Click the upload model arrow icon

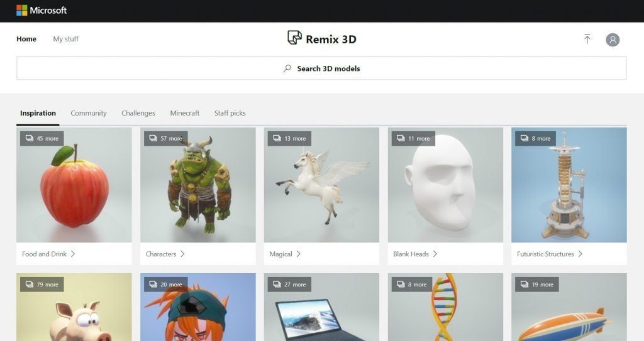[x=587, y=39]
